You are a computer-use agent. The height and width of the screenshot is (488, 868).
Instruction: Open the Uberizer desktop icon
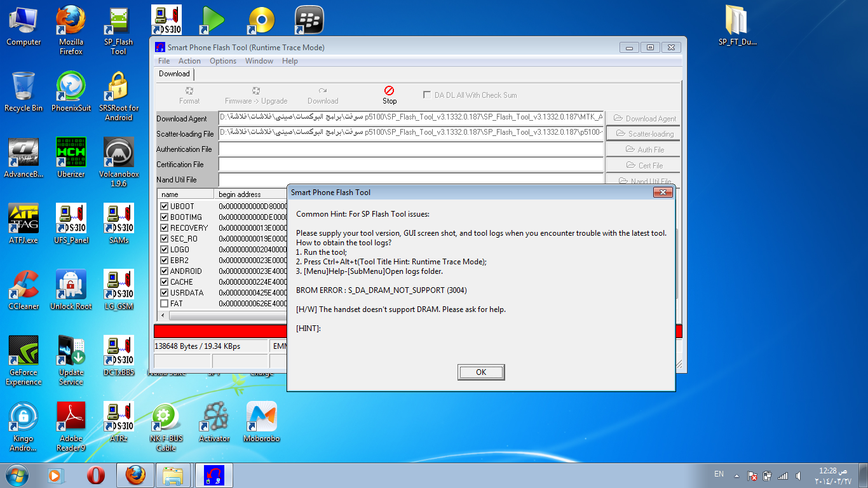pos(71,158)
